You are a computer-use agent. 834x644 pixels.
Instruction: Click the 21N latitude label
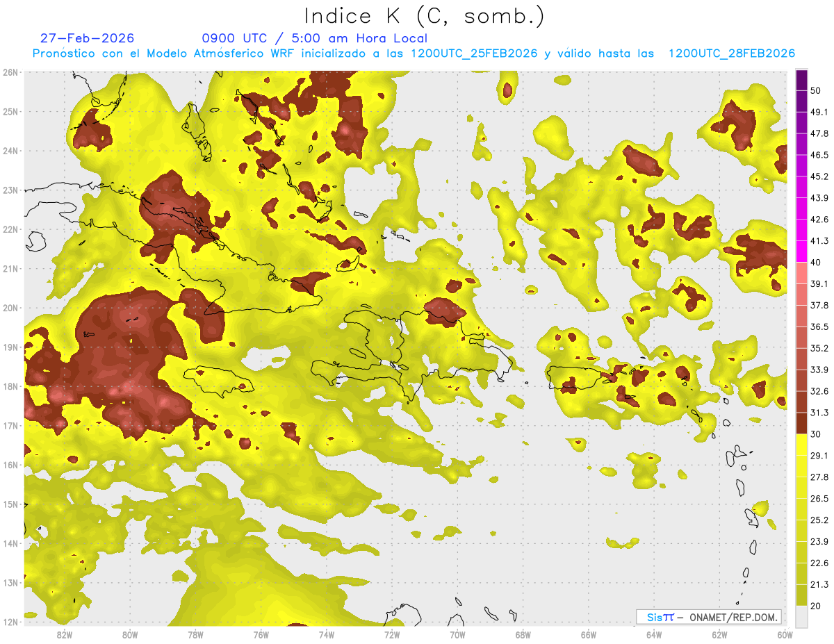pyautogui.click(x=10, y=268)
